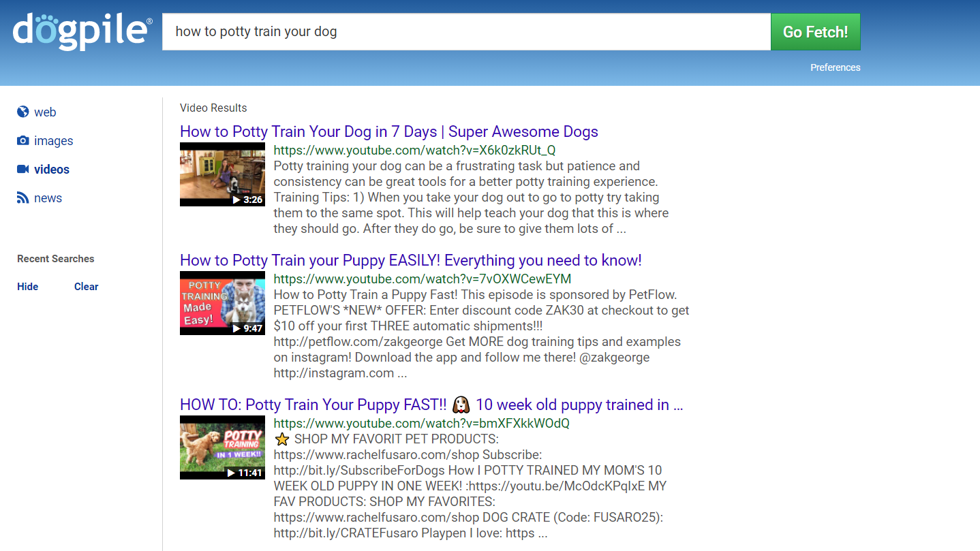Open 'HOW TO: Potty Train Your Puppy FAST!!' result
The height and width of the screenshot is (551, 980).
[431, 405]
